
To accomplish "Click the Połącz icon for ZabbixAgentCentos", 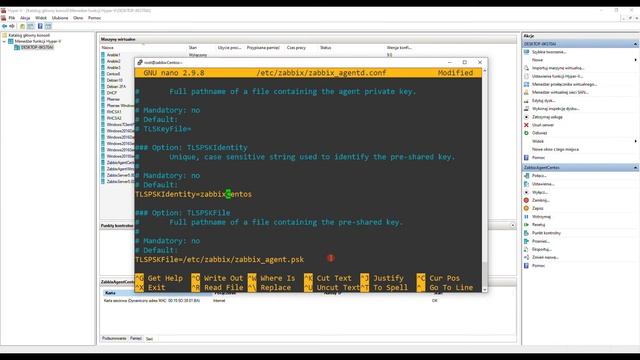I will [x=526, y=176].
